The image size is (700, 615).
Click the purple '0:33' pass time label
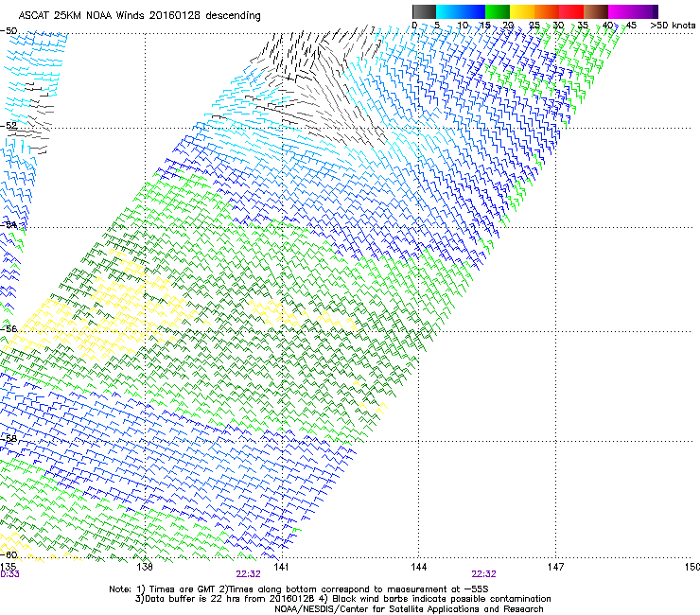9,574
